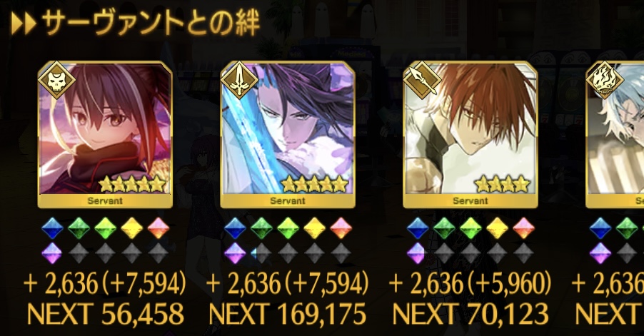This screenshot has width=644, height=336.
Task: Click the half-filled bond gem under second servant
Action: click(261, 253)
